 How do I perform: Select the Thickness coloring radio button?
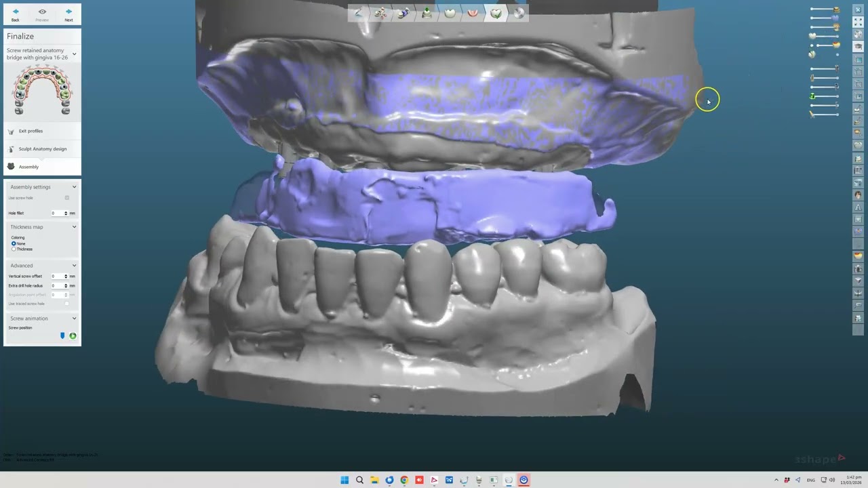point(14,249)
